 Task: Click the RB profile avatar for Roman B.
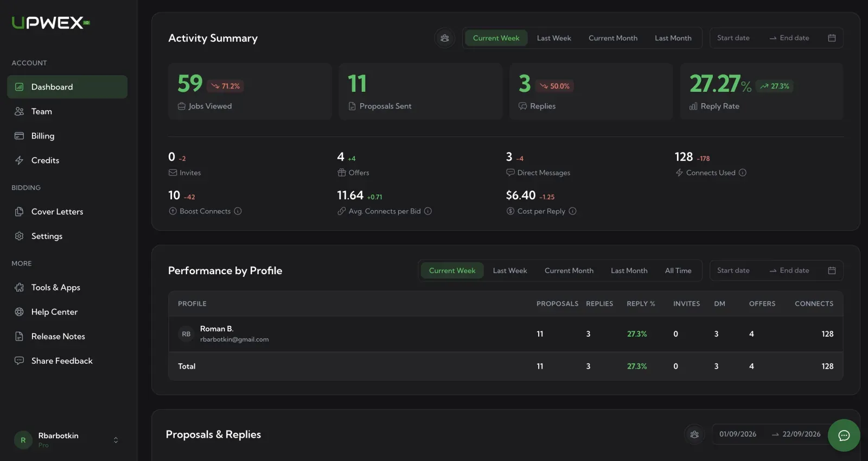pyautogui.click(x=186, y=334)
